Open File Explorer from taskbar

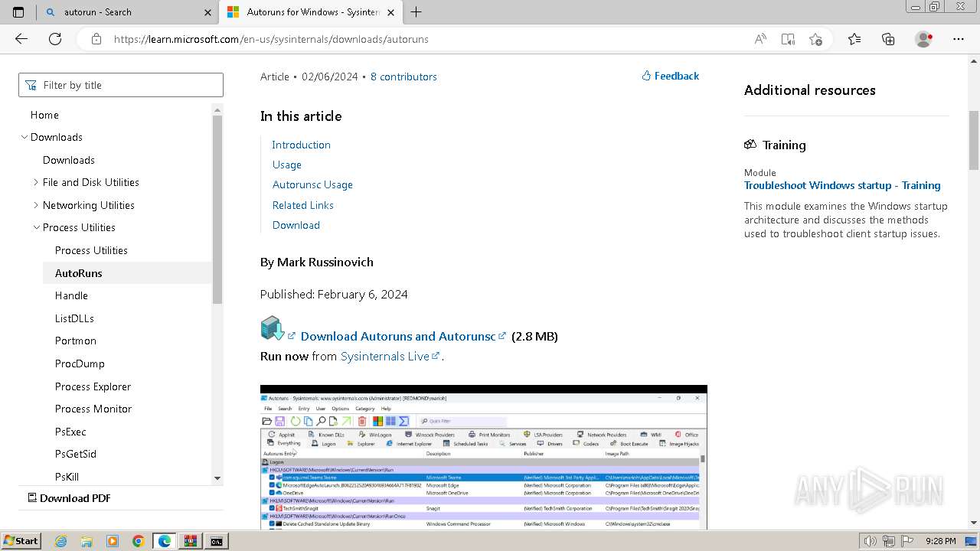tap(87, 541)
